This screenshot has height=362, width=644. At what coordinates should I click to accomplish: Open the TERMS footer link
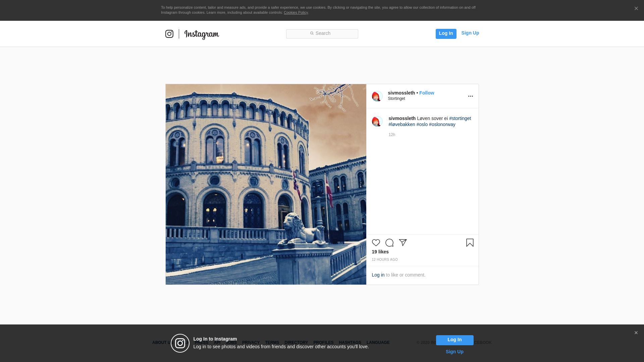point(272,343)
